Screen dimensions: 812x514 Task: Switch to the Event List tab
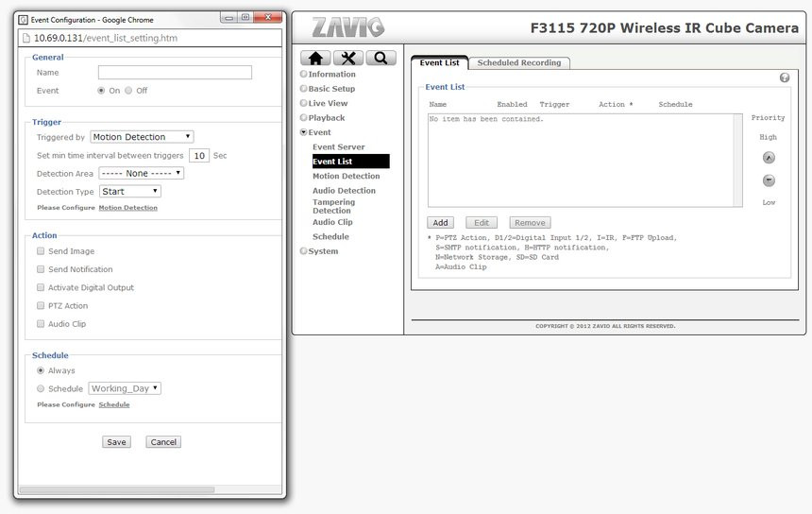439,62
